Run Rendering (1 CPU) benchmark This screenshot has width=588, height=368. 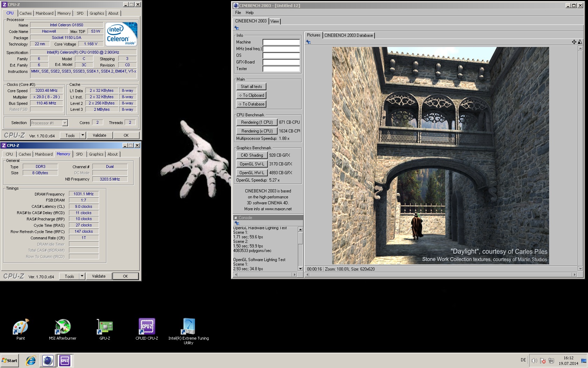257,122
